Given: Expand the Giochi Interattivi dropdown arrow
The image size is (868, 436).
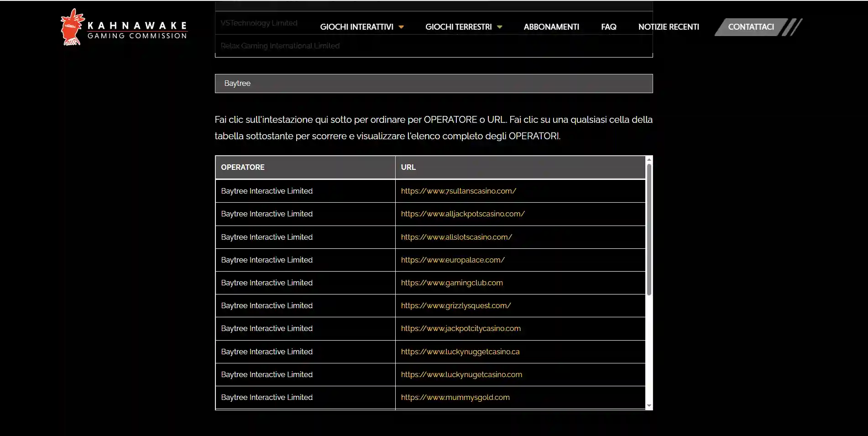Looking at the screenshot, I should (401, 27).
